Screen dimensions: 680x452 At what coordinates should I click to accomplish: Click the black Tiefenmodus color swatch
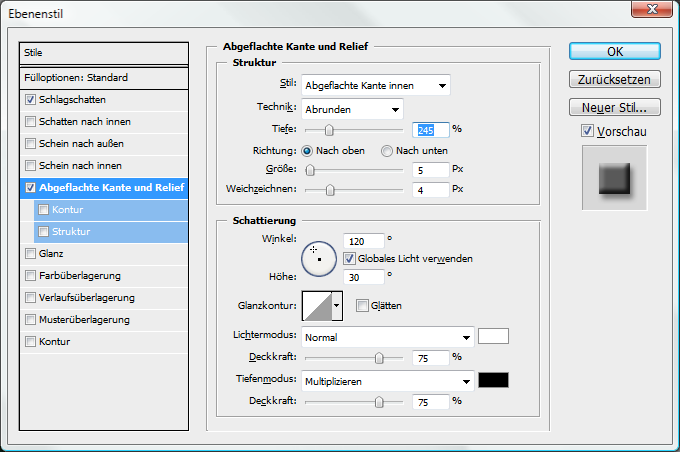(493, 380)
